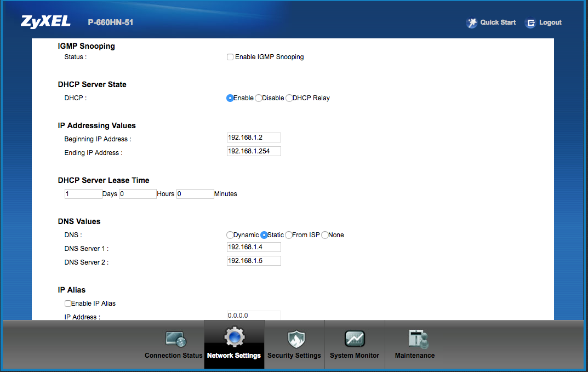Click the Ending IP Address field

coord(254,151)
